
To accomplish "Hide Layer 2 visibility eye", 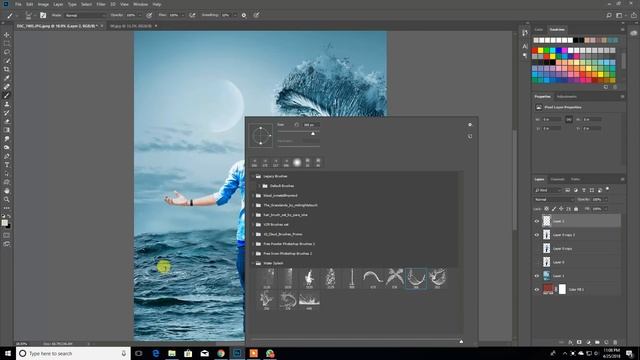I will [537, 221].
